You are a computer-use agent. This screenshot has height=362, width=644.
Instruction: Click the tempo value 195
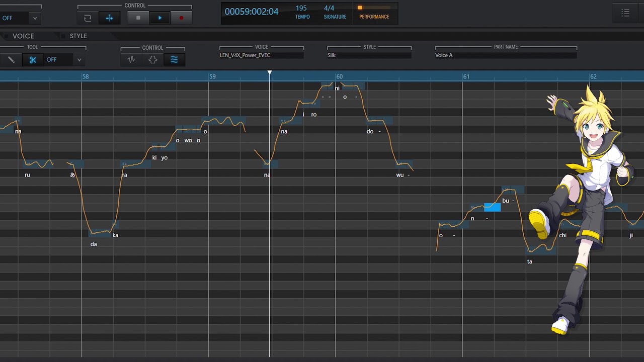[x=301, y=8]
